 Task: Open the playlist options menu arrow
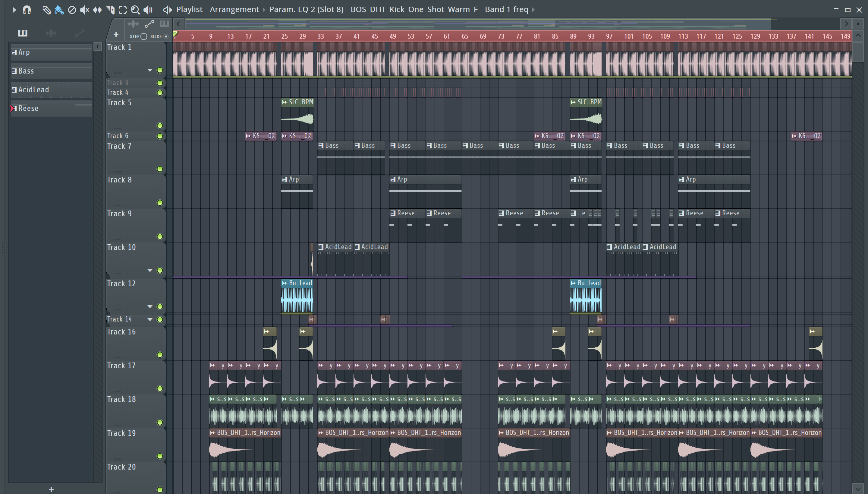[14, 10]
